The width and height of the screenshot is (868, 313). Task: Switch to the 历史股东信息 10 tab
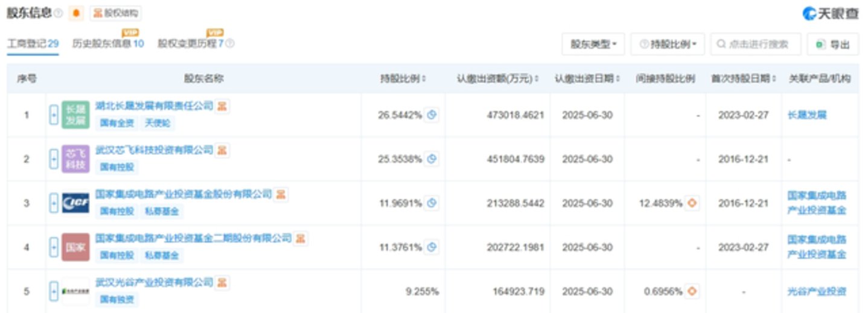pyautogui.click(x=108, y=43)
